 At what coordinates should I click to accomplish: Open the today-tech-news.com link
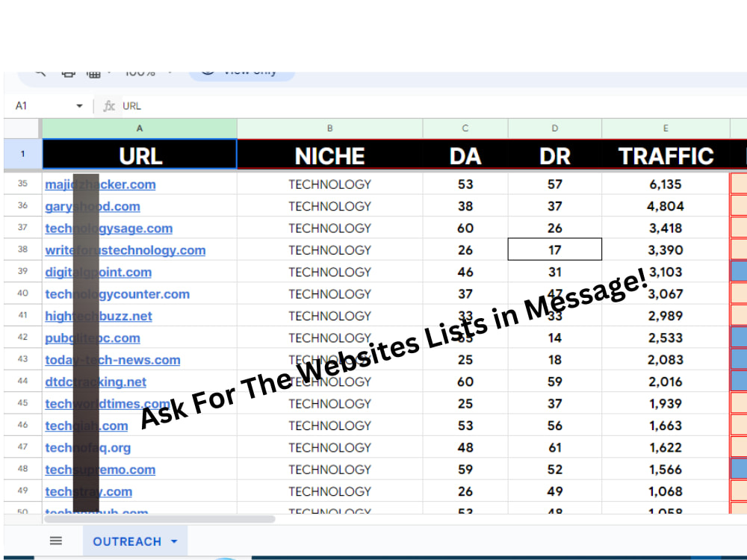coord(113,360)
